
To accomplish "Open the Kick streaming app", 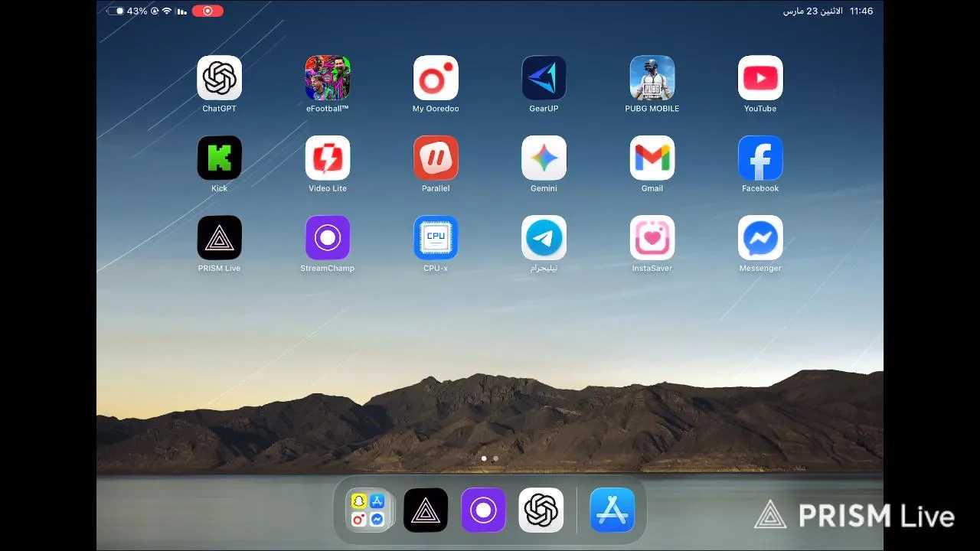I will click(x=219, y=158).
